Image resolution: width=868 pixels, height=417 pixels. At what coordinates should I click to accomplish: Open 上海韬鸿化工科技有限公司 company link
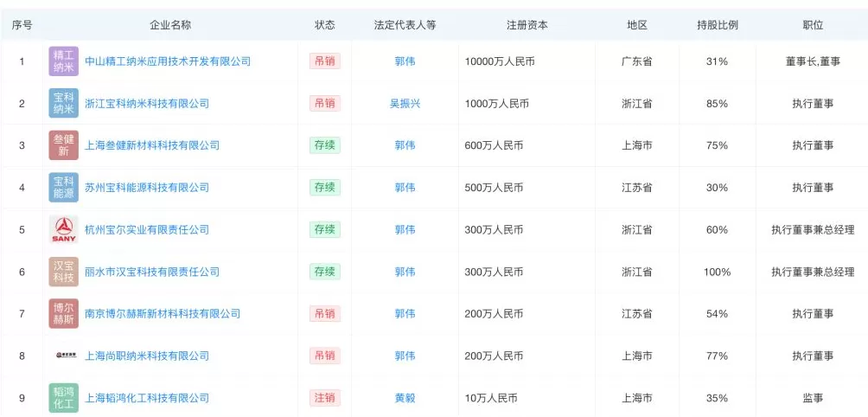coord(147,398)
